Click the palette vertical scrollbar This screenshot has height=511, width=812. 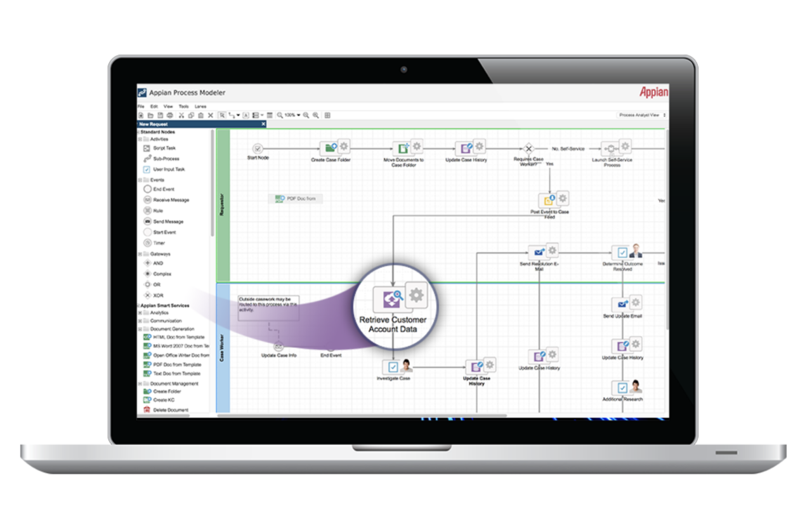pos(212,184)
